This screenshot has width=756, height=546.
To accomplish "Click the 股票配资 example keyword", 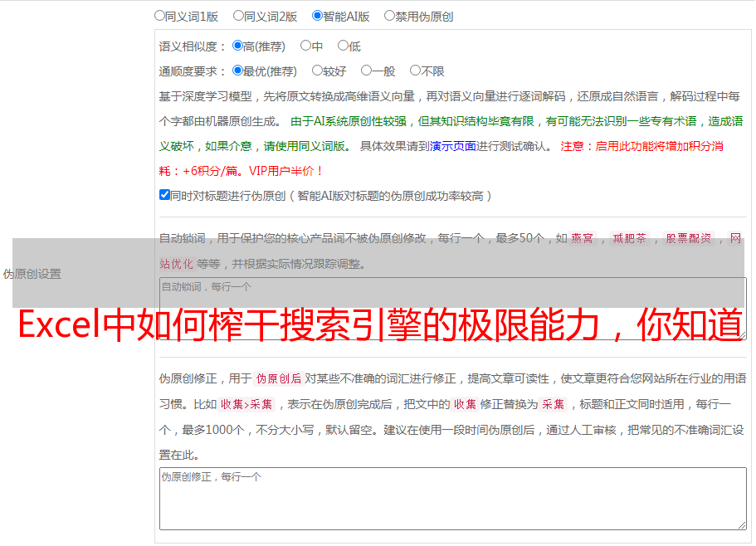I will coord(689,238).
